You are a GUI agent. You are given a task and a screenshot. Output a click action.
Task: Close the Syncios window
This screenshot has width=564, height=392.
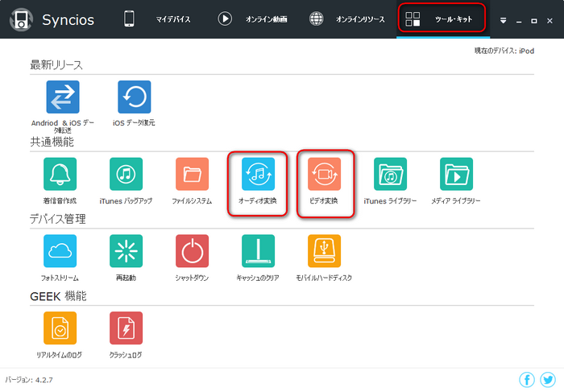point(549,21)
